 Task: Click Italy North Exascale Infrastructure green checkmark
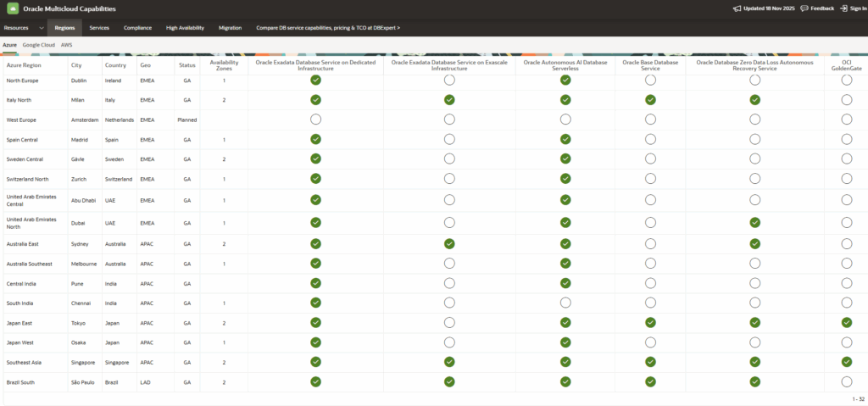(x=449, y=100)
